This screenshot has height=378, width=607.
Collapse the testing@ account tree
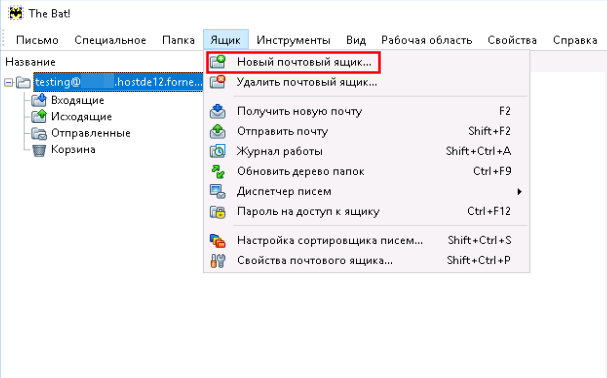tap(9, 82)
